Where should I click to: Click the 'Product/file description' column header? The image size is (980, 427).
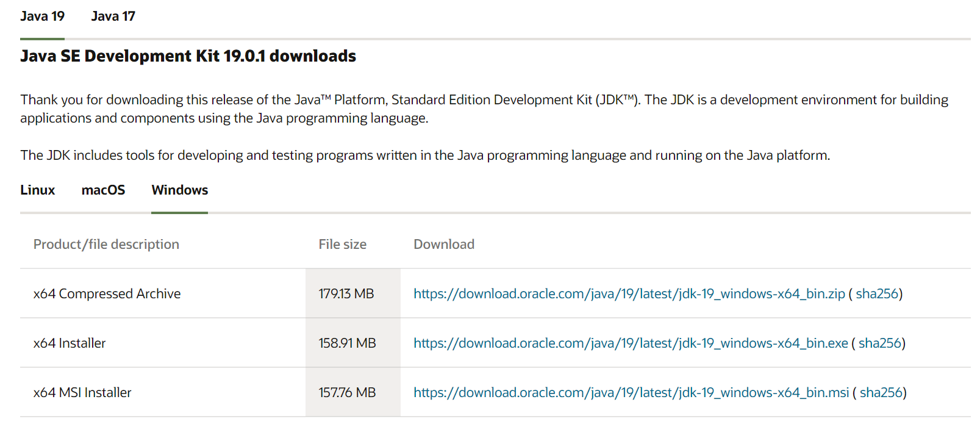tap(106, 245)
